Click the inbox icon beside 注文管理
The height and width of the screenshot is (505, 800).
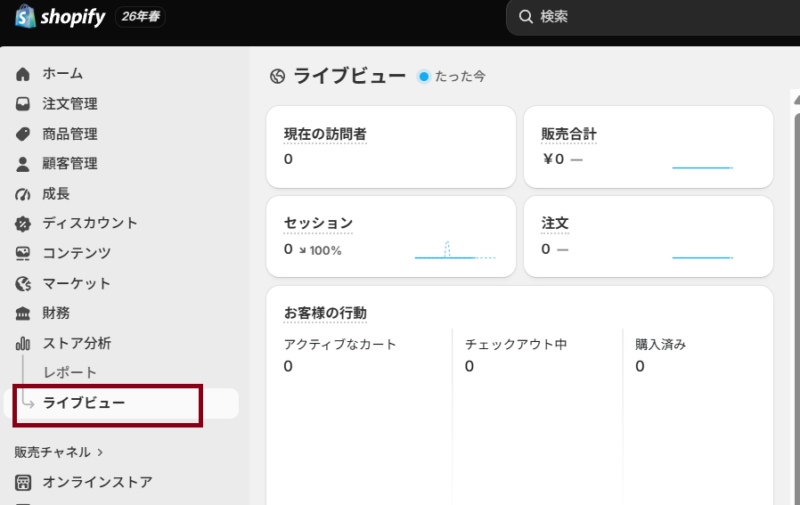tap(23, 104)
